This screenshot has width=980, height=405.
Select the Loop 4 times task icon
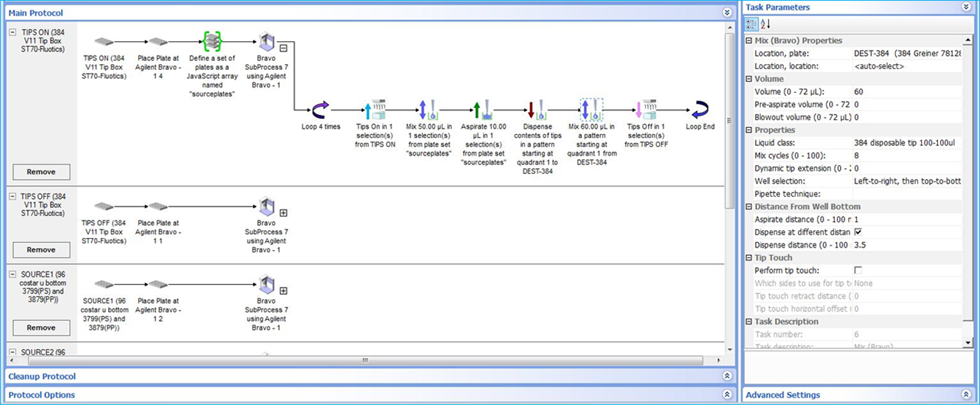(320, 110)
